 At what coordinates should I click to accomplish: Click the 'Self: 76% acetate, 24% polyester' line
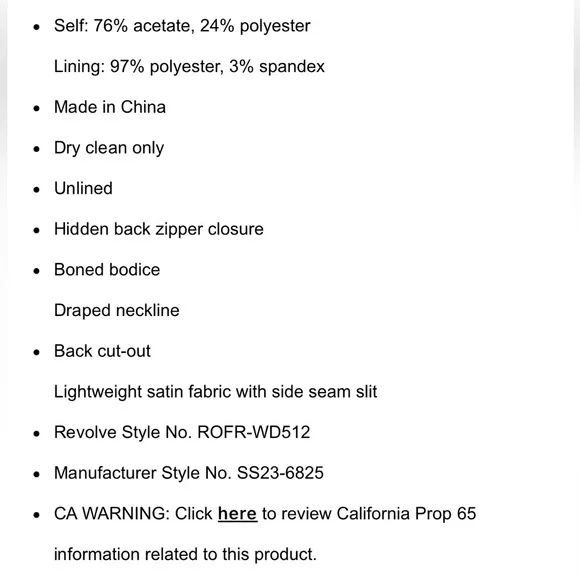[x=182, y=26]
